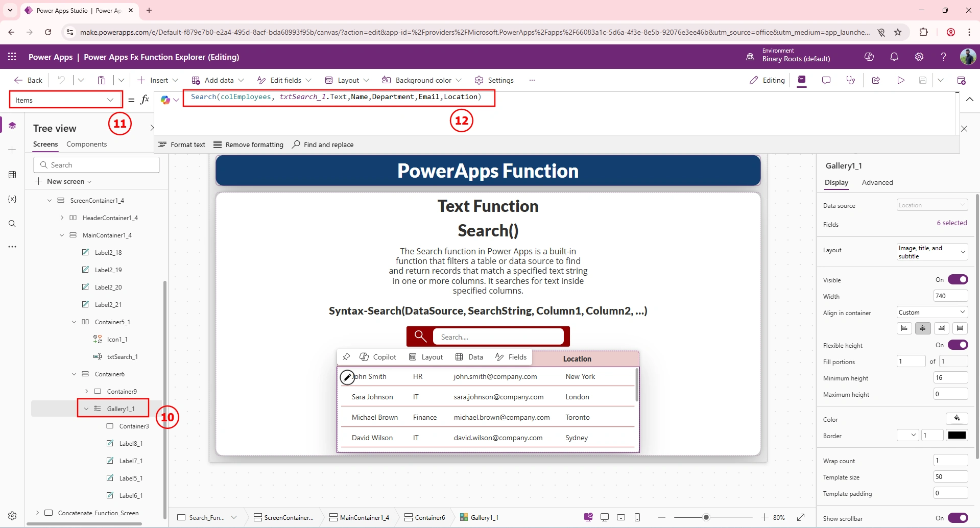The image size is (980, 528).
Task: Expand the Container9 tree node
Action: pyautogui.click(x=86, y=391)
